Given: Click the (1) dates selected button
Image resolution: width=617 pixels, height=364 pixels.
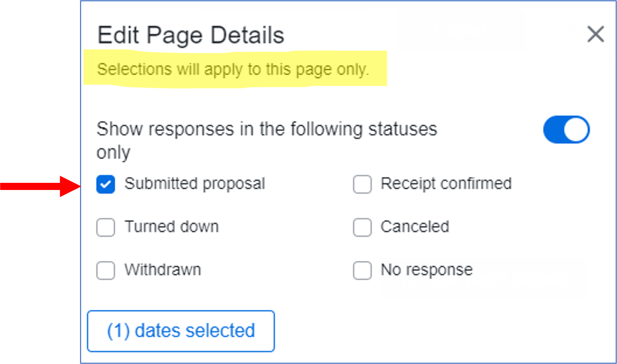Looking at the screenshot, I should click(180, 330).
